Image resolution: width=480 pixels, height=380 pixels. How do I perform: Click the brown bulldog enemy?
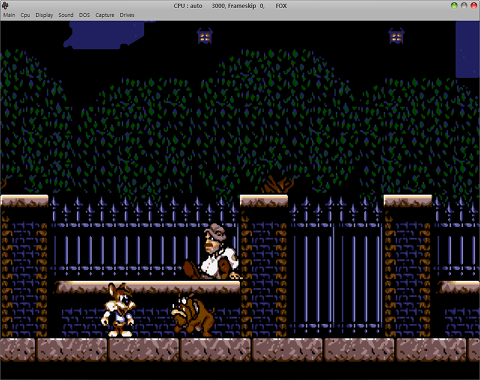pyautogui.click(x=193, y=314)
